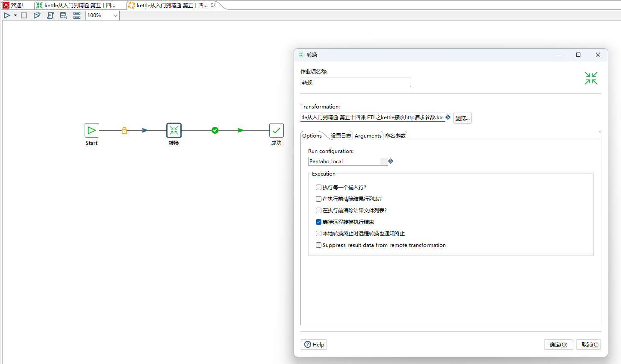
Task: Click the 作业项名称 input field
Action: point(356,82)
